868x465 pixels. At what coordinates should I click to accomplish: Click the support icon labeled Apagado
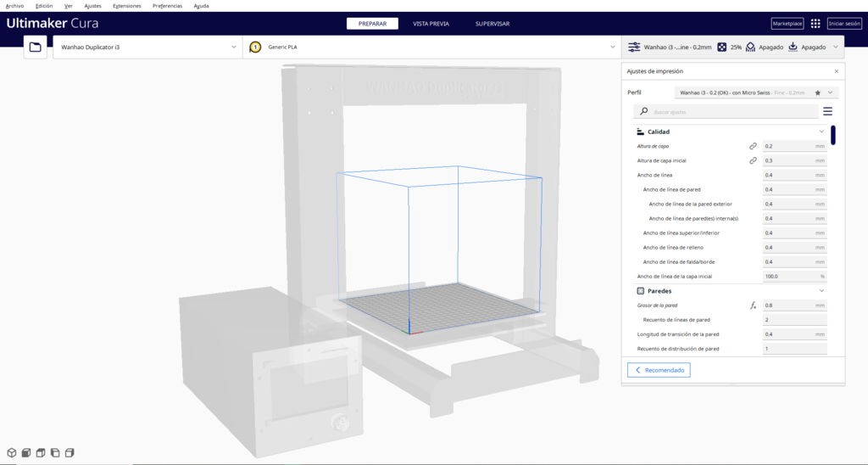(750, 48)
